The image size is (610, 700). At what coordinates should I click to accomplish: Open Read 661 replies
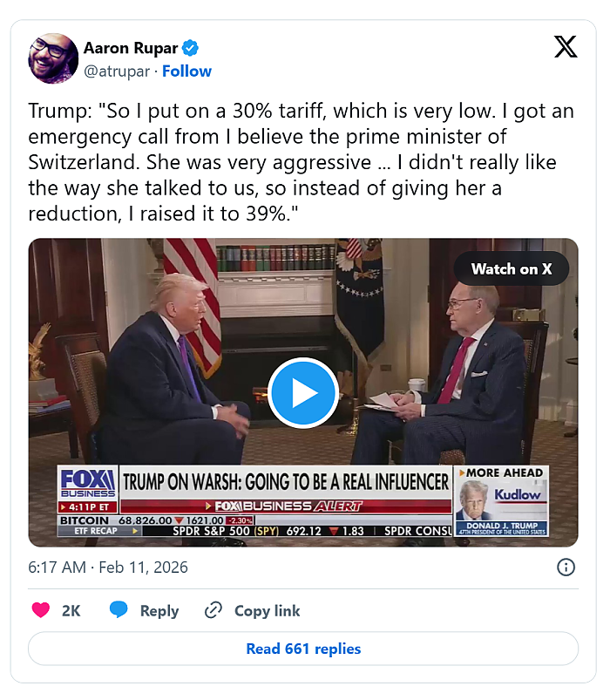tap(303, 649)
